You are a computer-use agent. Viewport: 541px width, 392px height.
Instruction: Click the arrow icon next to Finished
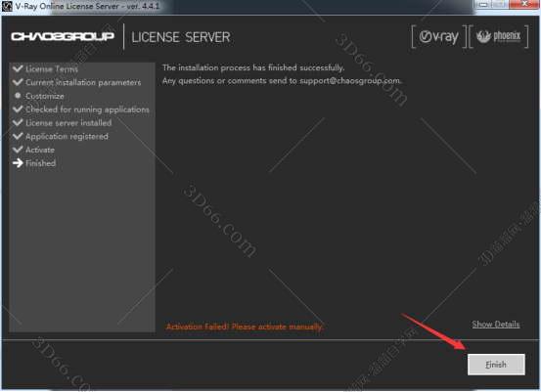click(x=18, y=162)
